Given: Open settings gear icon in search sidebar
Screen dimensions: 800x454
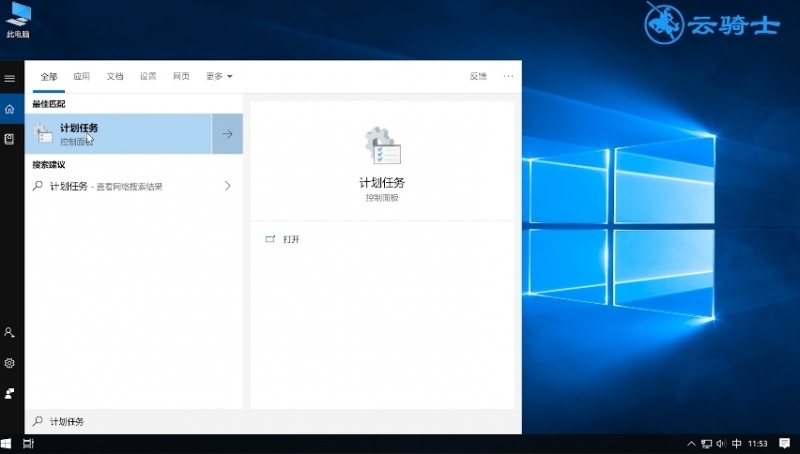Looking at the screenshot, I should [x=9, y=363].
